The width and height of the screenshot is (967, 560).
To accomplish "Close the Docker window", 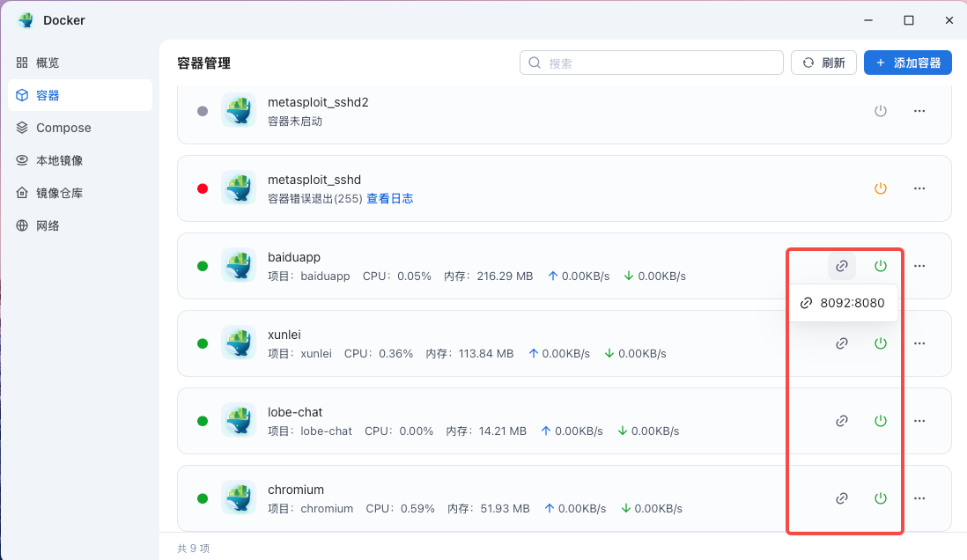I will pyautogui.click(x=949, y=20).
